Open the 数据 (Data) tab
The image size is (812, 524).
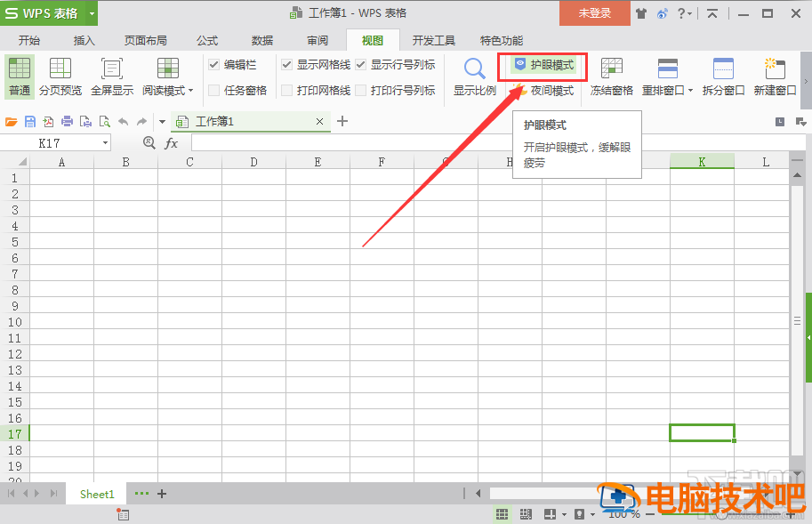[262, 40]
